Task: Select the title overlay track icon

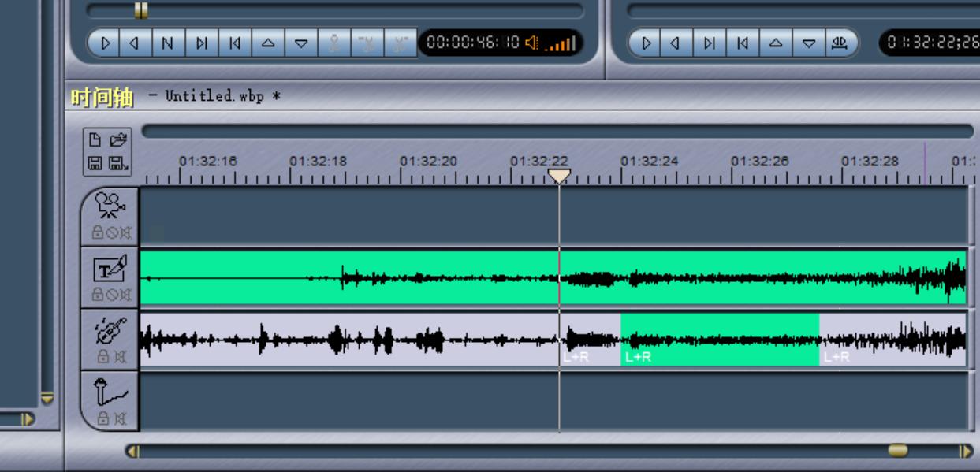Action: pos(110,270)
